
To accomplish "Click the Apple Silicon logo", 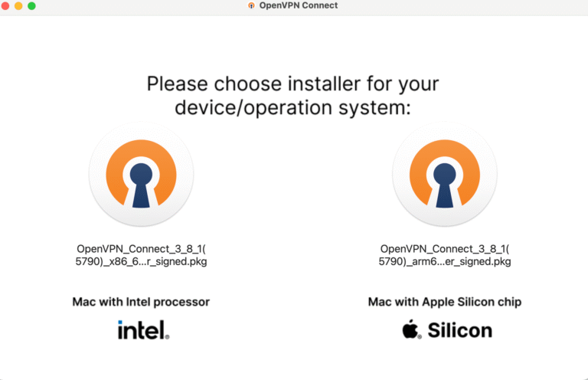I will [447, 329].
